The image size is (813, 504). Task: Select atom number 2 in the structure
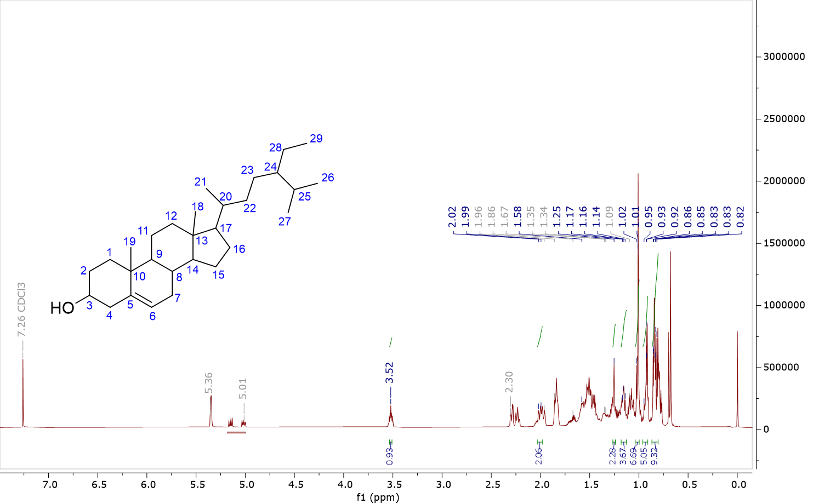coord(83,271)
